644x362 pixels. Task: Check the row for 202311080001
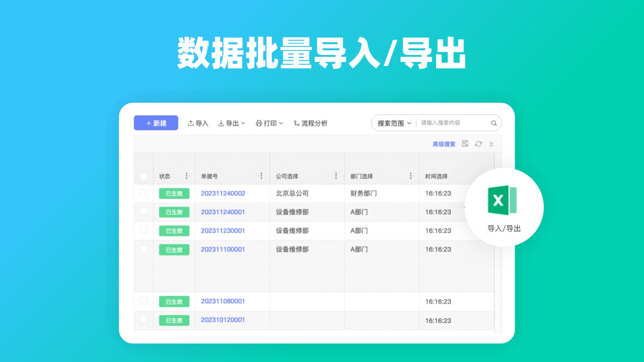pos(144,301)
